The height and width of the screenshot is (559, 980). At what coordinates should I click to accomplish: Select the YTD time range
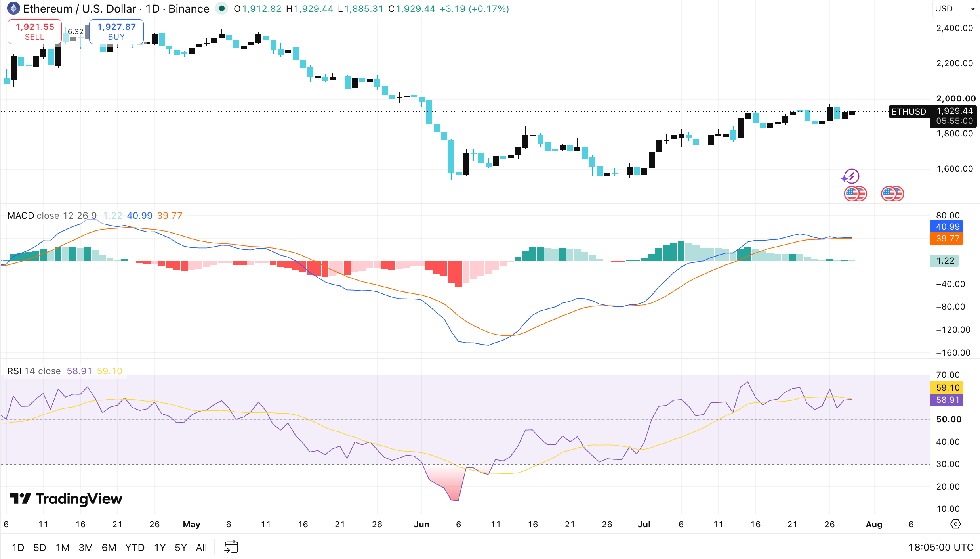135,548
